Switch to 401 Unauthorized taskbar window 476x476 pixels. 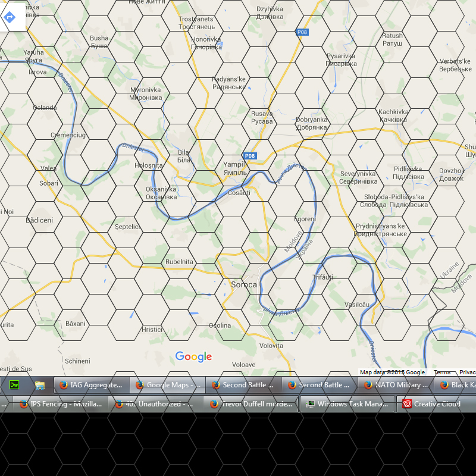[x=156, y=404]
